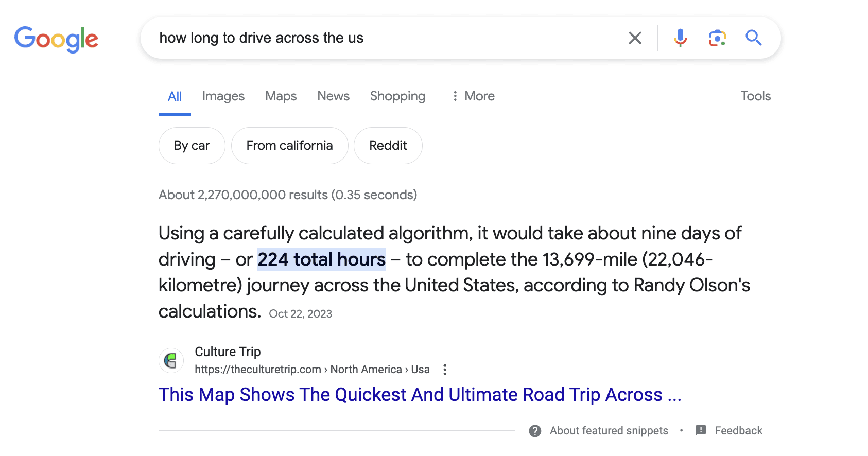This screenshot has height=456, width=868.
Task: Clear the search query with X icon
Action: [635, 38]
